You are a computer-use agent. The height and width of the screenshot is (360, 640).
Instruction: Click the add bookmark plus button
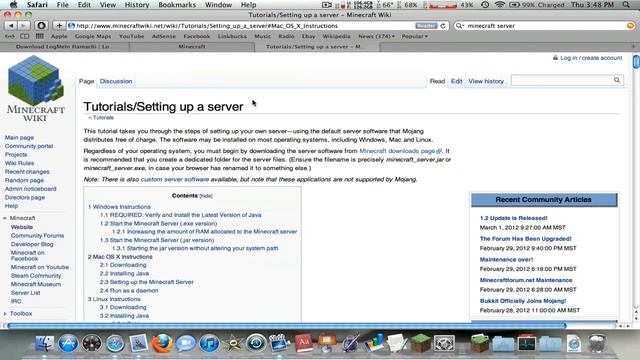pyautogui.click(x=59, y=26)
